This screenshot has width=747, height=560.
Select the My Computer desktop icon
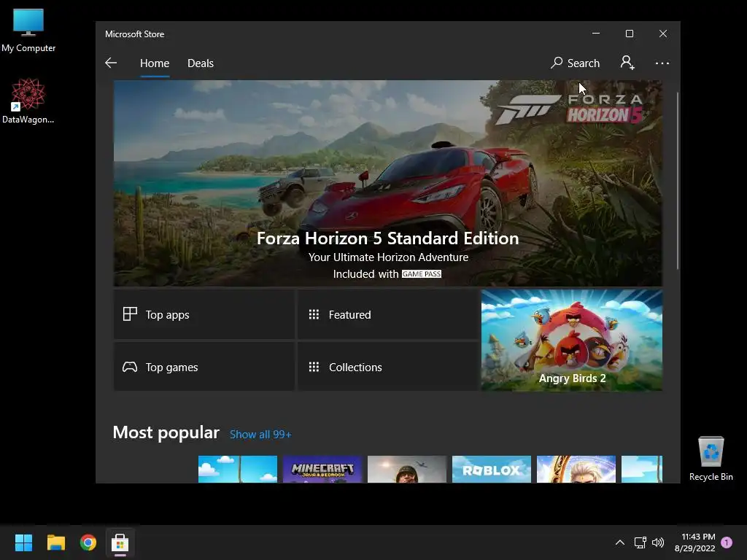click(28, 31)
